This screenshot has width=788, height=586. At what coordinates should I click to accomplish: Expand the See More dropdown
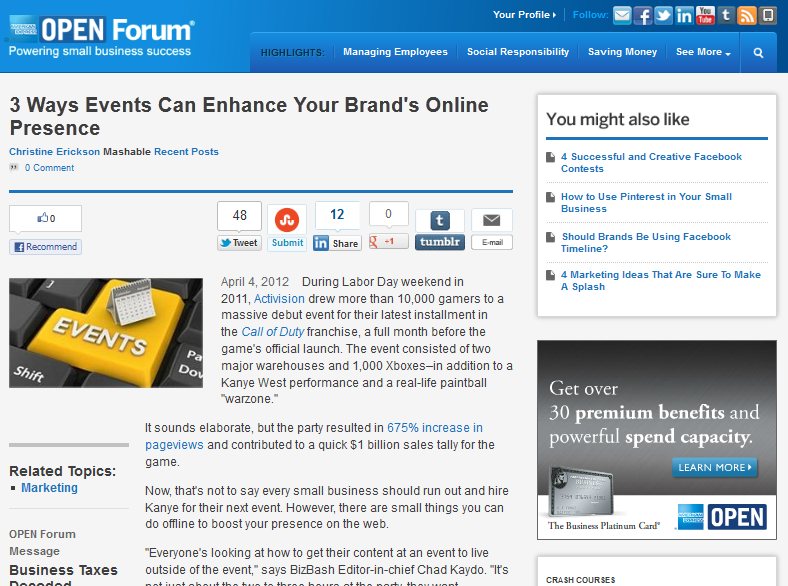click(703, 52)
